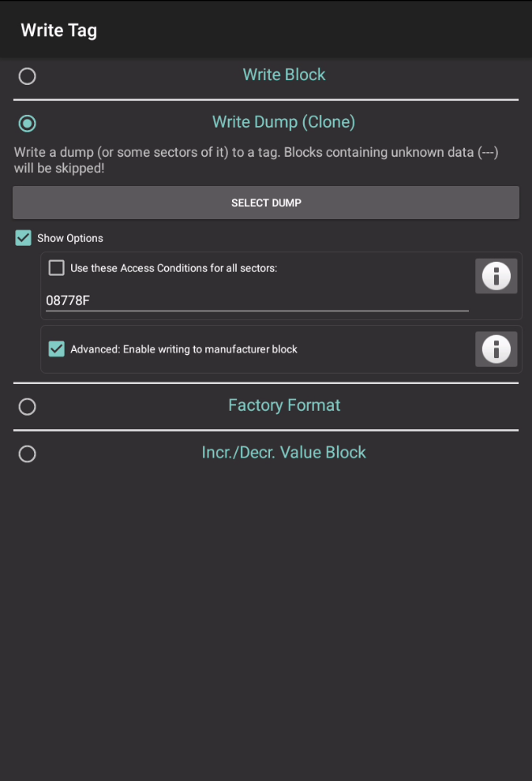
Task: Click the dump skipping explanation text
Action: click(265, 159)
